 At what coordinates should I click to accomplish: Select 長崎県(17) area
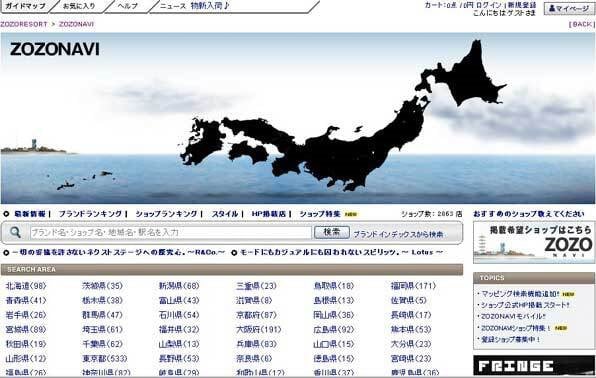coord(411,315)
